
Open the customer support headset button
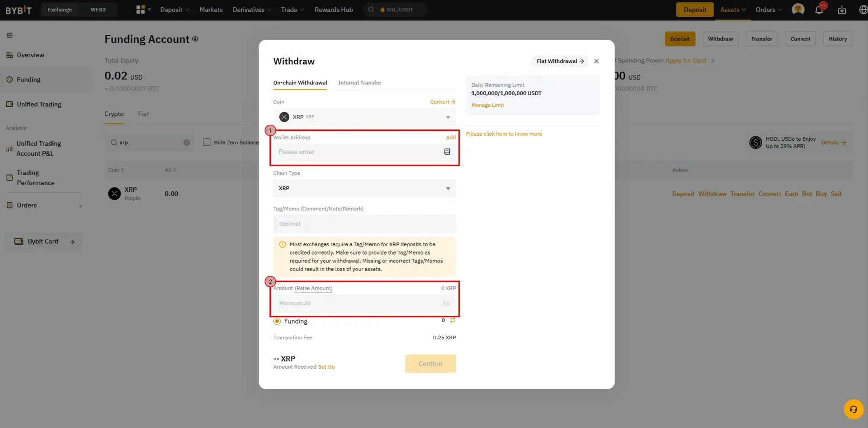click(853, 409)
